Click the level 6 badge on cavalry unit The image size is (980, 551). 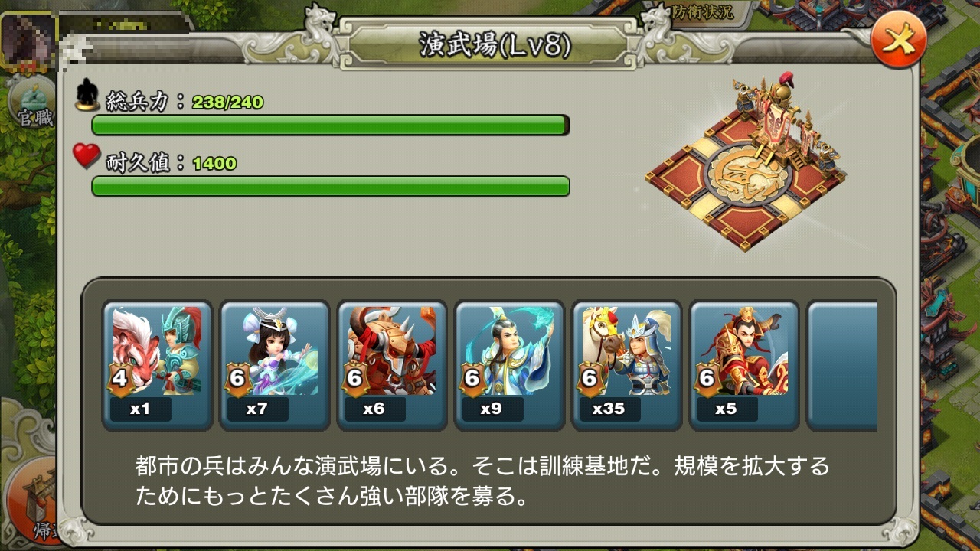[x=589, y=379]
